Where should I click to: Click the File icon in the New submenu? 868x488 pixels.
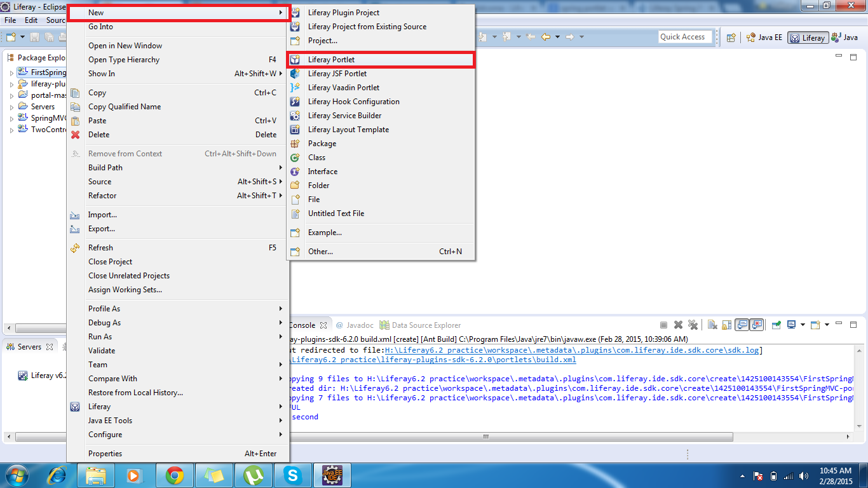click(x=295, y=200)
